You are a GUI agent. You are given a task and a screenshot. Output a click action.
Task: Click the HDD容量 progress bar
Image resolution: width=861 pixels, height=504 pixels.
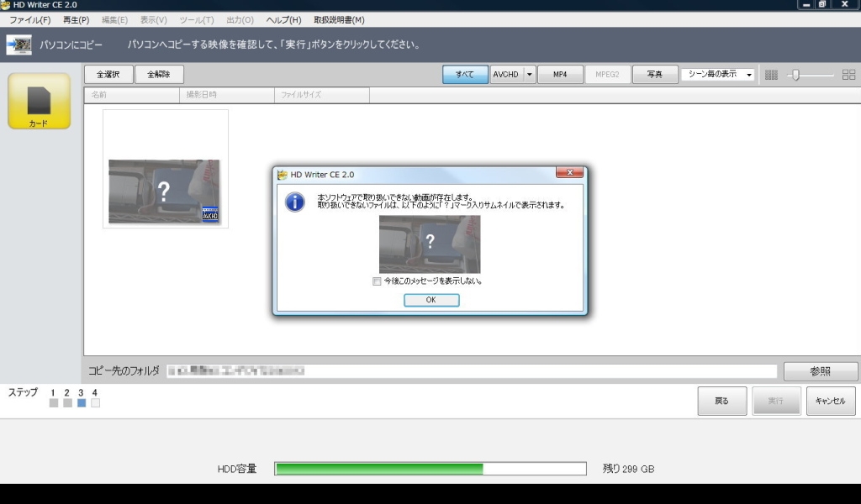coord(430,469)
